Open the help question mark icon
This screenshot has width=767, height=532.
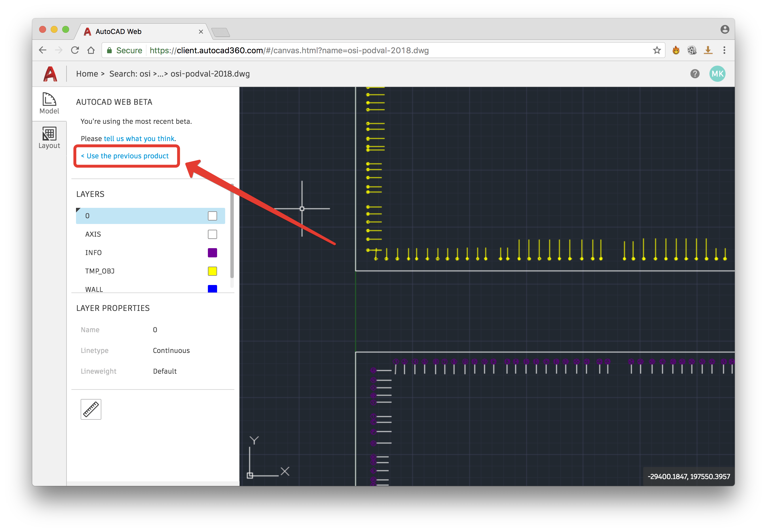(x=694, y=74)
